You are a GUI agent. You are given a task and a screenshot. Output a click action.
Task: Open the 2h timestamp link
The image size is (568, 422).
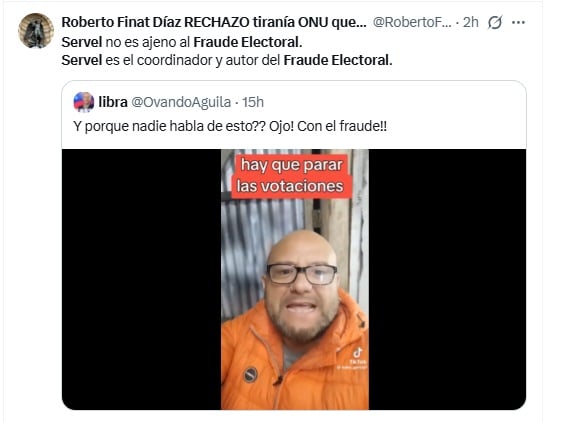[x=471, y=22]
